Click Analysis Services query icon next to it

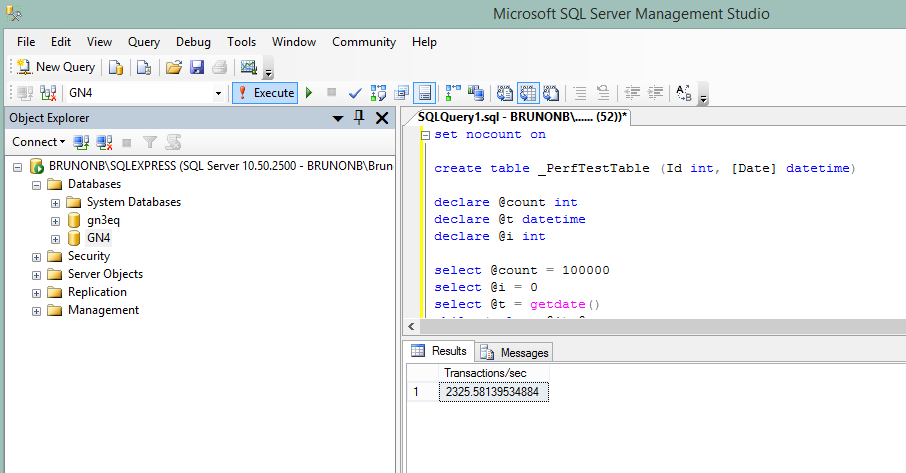(144, 68)
